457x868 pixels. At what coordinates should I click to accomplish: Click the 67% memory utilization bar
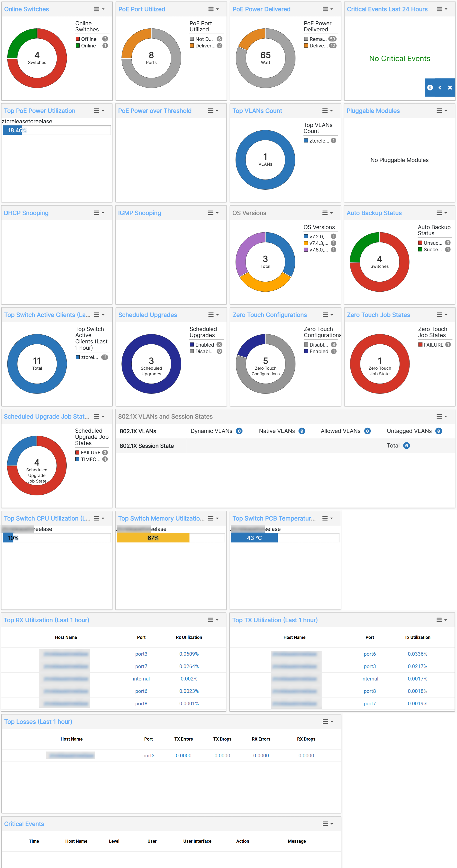pyautogui.click(x=154, y=538)
